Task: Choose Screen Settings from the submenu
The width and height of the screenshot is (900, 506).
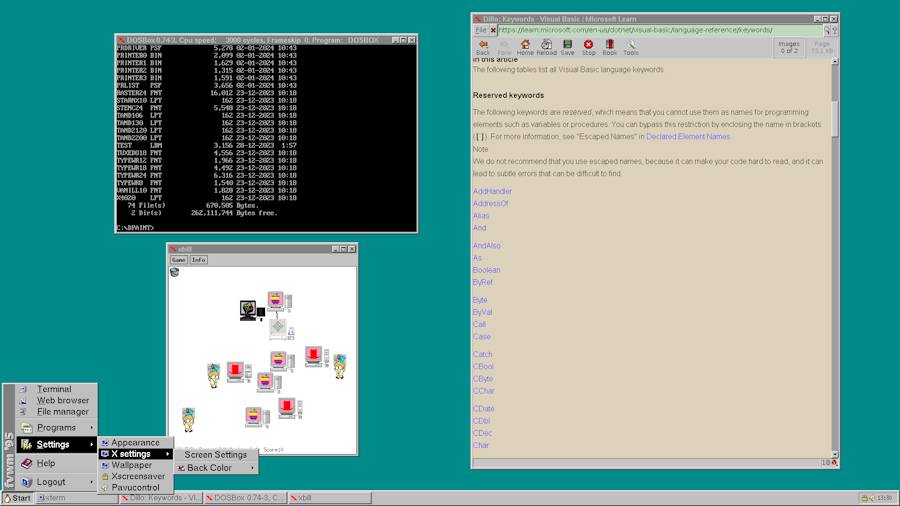Action: [216, 455]
